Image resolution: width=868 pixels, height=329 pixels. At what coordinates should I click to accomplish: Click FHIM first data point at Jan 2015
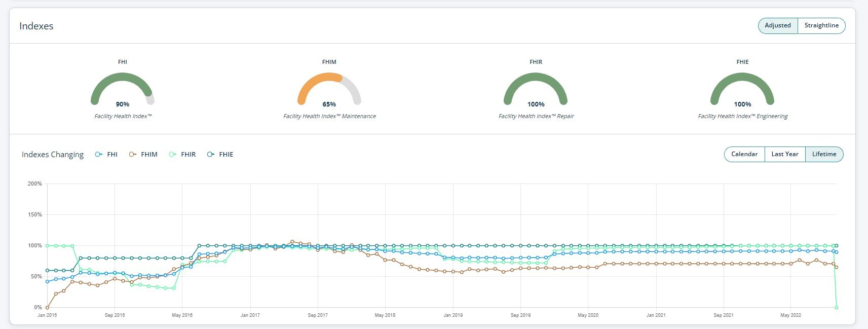click(x=47, y=307)
